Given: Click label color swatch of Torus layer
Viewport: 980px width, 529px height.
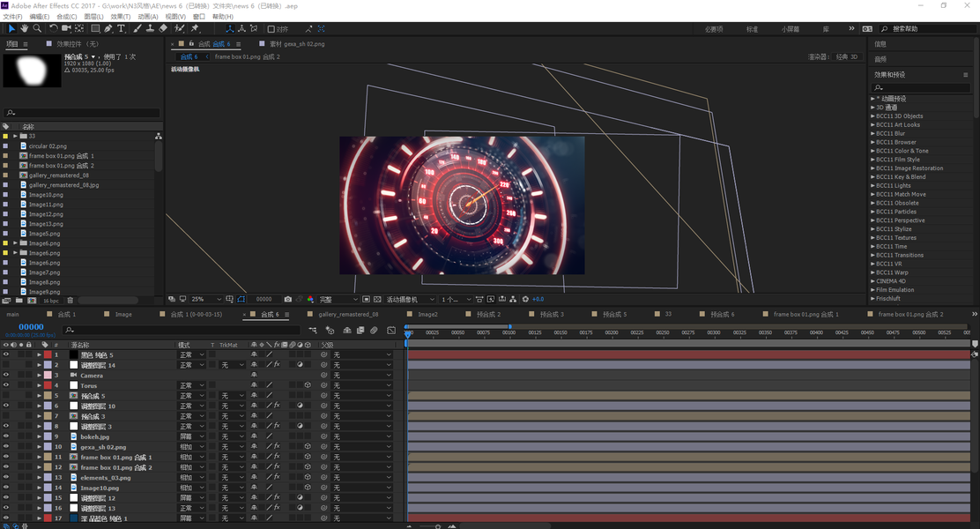Looking at the screenshot, I should (x=48, y=385).
